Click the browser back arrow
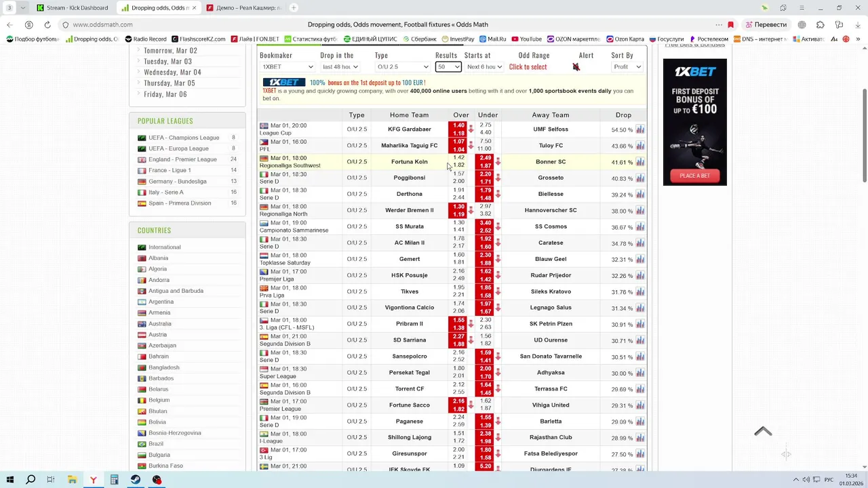This screenshot has width=868, height=488. click(9, 25)
